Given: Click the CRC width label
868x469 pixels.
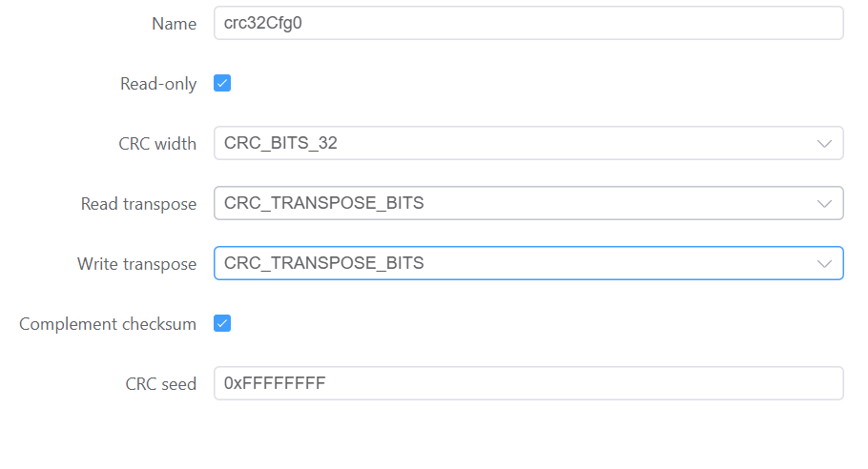Looking at the screenshot, I should [x=157, y=144].
